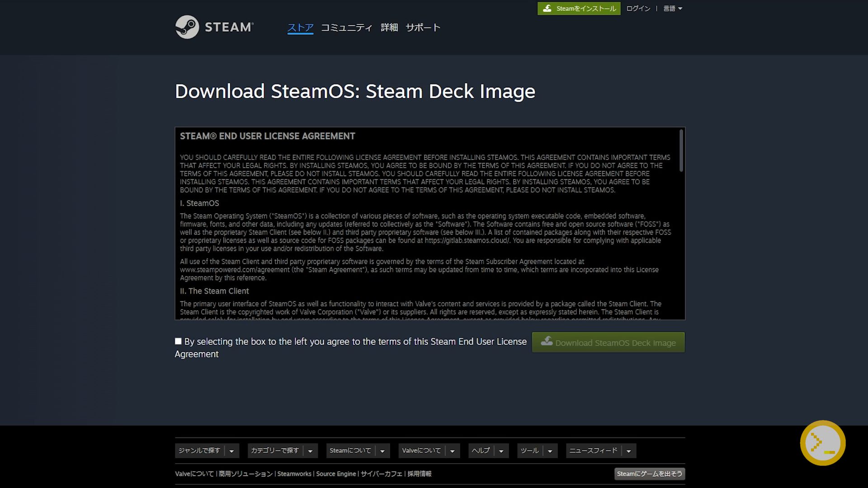
Task: Go to the コミュニティ menu
Action: (346, 28)
